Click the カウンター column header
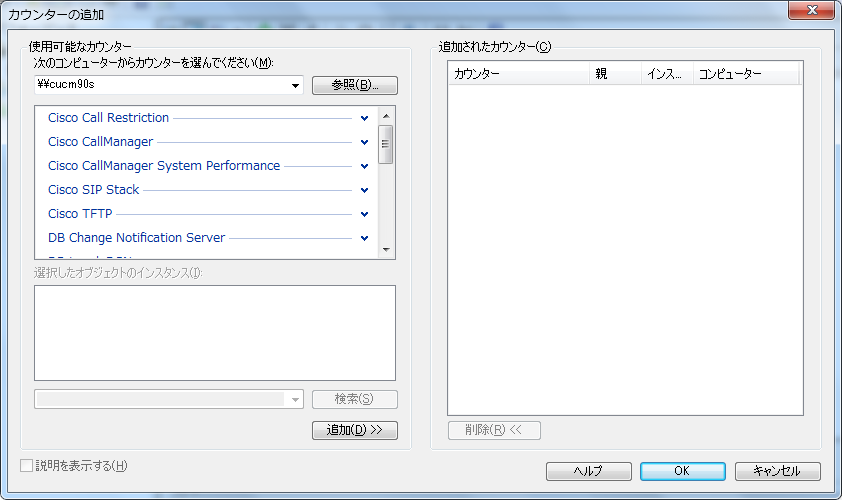The width and height of the screenshot is (842, 500). 519,74
